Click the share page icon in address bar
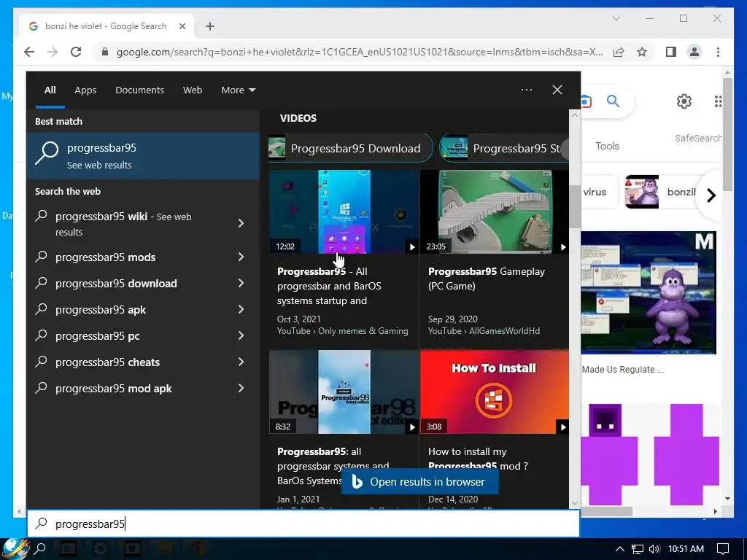Screen dimensions: 747x560 619,52
